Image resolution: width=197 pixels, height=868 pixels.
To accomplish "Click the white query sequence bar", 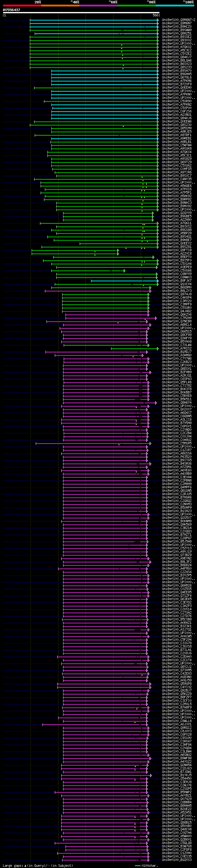I will coord(81,13).
